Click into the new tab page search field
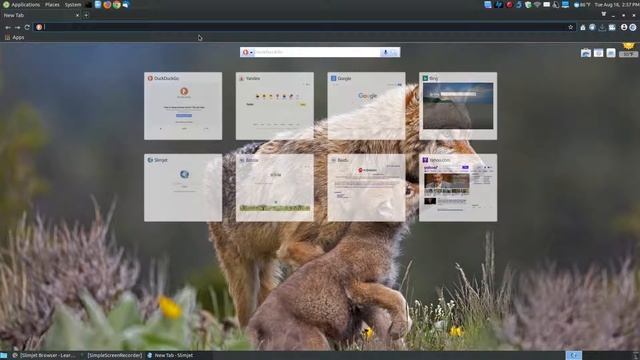This screenshot has width=640, height=360. click(318, 52)
